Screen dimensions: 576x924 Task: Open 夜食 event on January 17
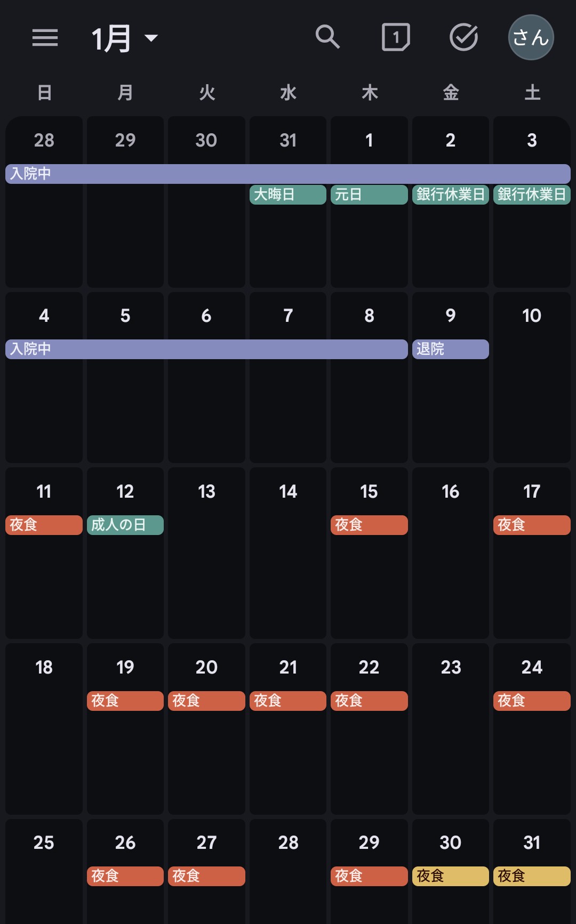(531, 525)
